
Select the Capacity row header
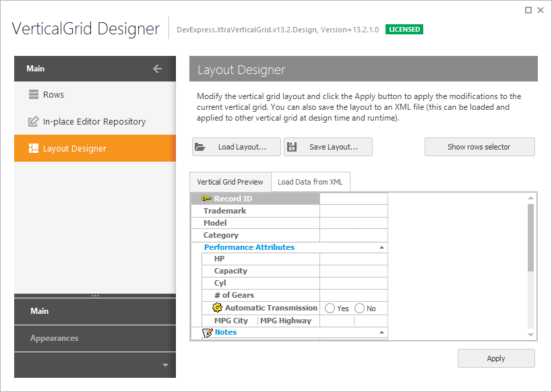point(261,271)
